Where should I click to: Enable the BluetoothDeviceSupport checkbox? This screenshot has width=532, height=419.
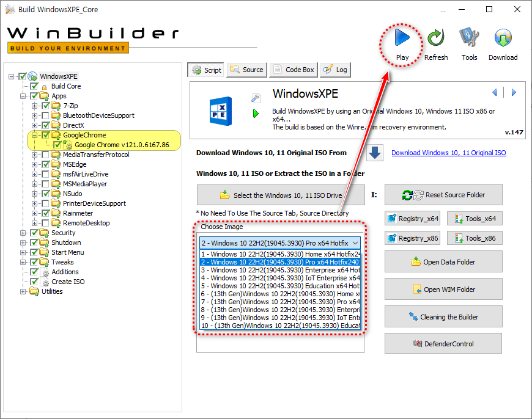[45, 115]
